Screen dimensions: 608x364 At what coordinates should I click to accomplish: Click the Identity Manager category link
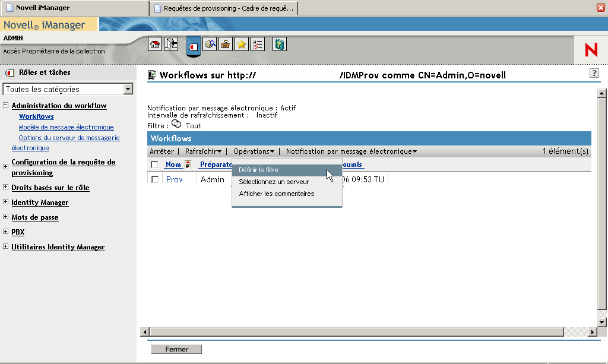40,202
